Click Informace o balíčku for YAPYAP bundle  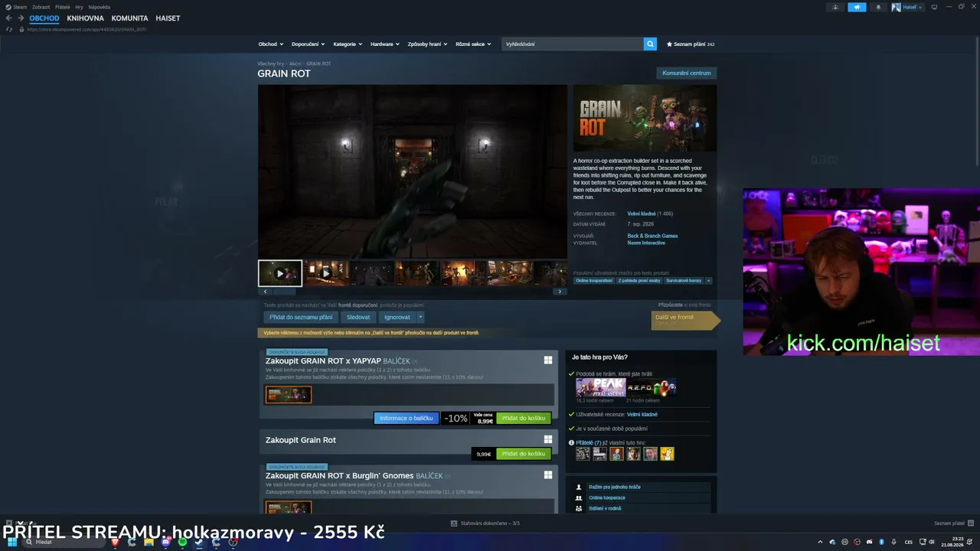point(407,418)
